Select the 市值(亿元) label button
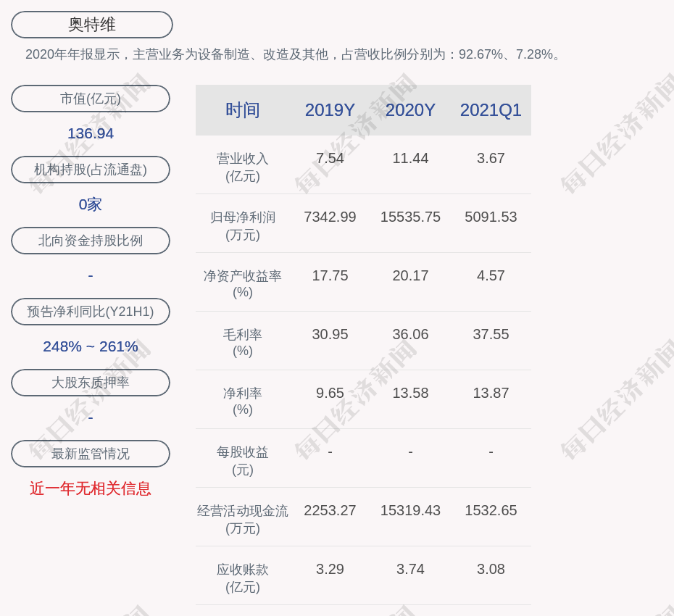Screen dimensions: 674x616 click(91, 99)
